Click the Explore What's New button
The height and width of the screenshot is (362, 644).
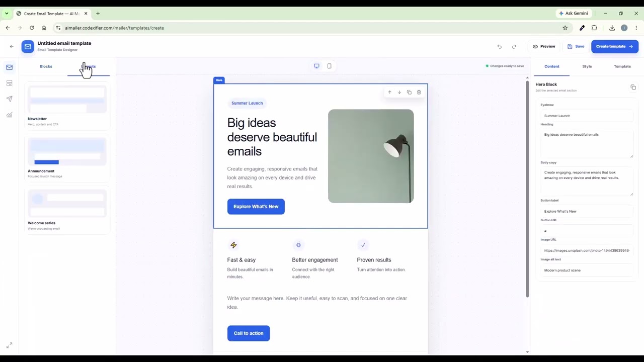256,207
